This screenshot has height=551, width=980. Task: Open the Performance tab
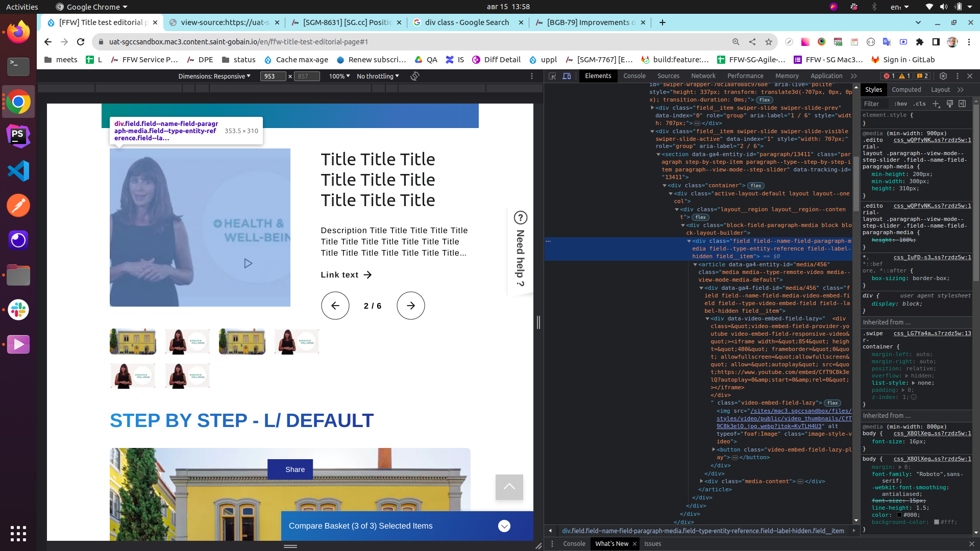[745, 76]
